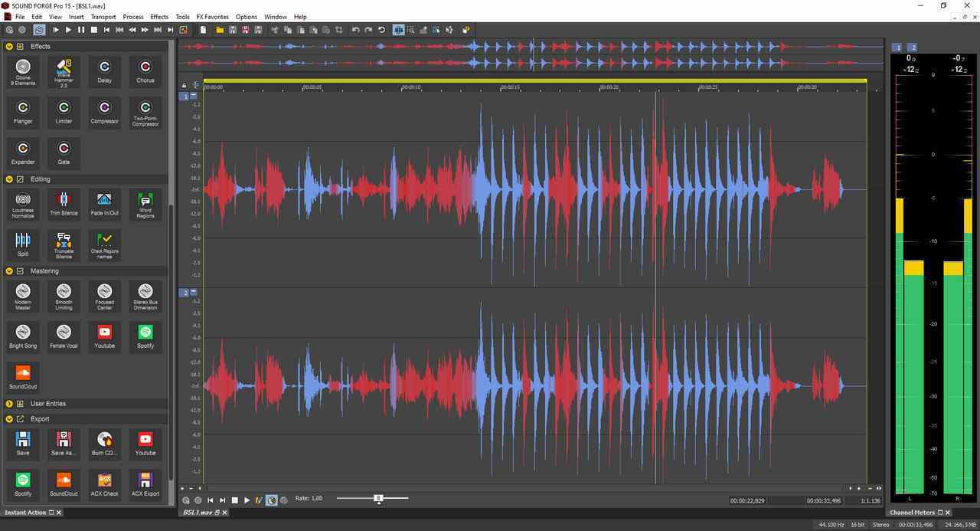Toggle the Export section checkbox
This screenshot has width=980, height=531.
(20, 419)
